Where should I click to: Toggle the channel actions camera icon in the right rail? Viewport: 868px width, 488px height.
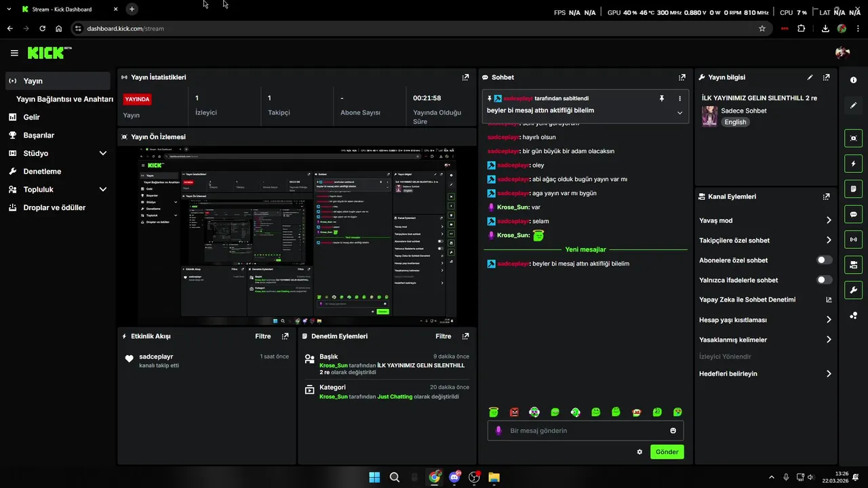[853, 264]
